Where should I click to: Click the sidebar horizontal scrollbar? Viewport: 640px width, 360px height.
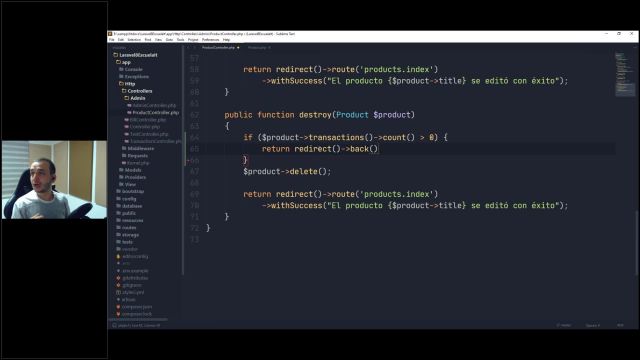point(139,320)
